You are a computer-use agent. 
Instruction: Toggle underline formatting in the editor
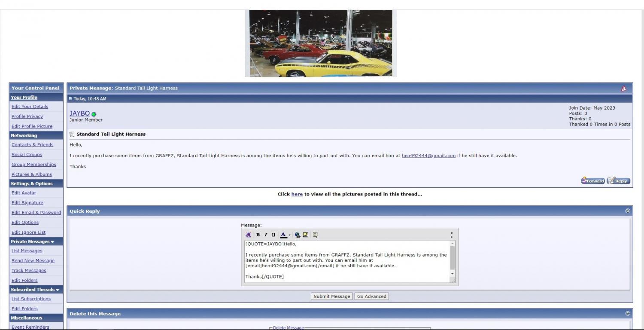tap(273, 235)
